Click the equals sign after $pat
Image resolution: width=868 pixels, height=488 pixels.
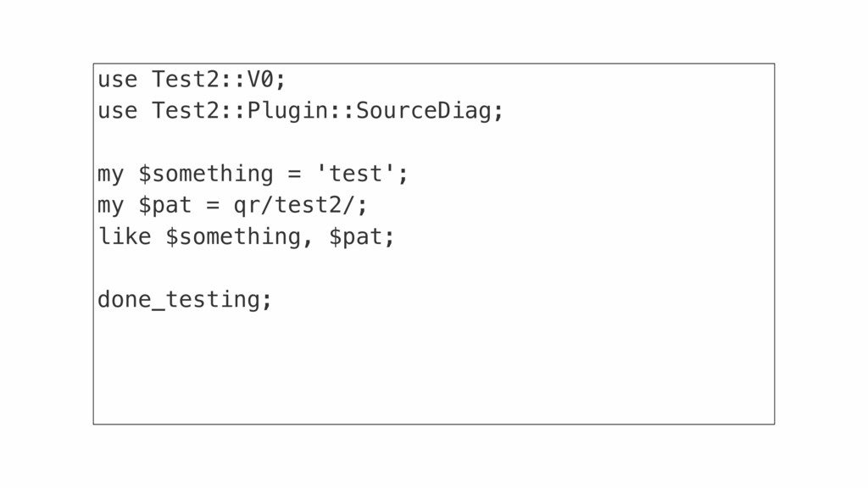[213, 206]
